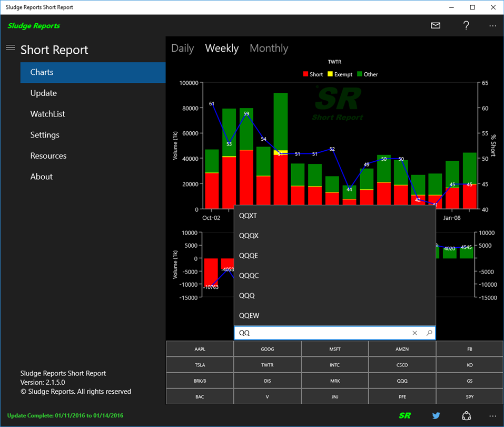Choose QQQE suggestion
The width and height of the screenshot is (504, 427).
coord(335,256)
